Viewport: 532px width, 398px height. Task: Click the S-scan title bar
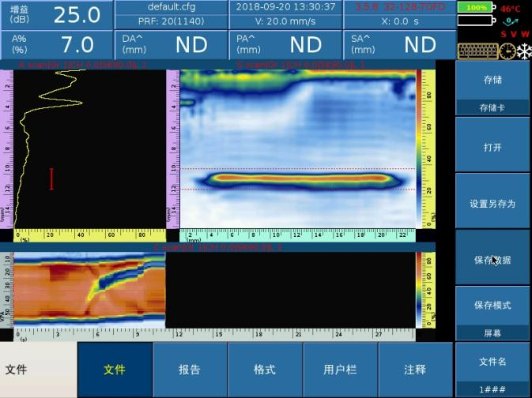(300, 65)
